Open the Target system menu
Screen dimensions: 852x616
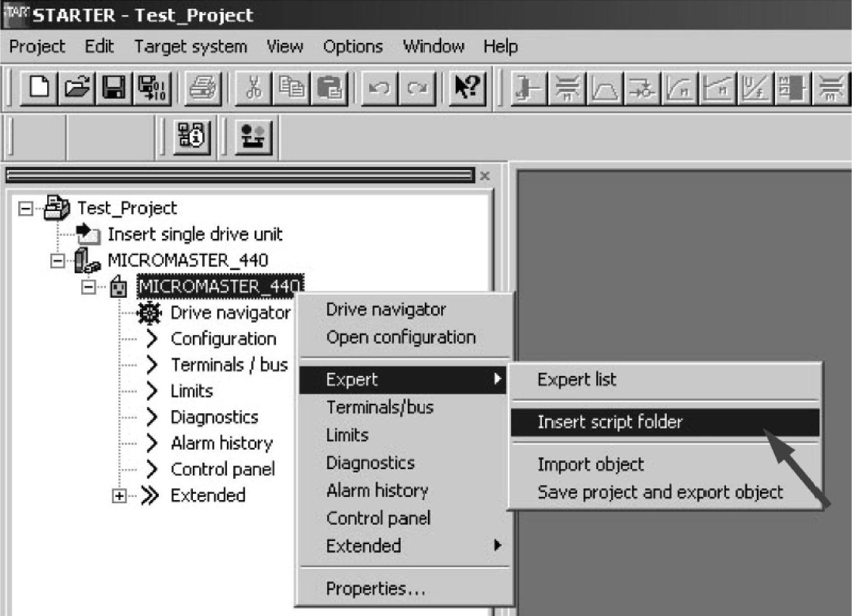point(190,47)
